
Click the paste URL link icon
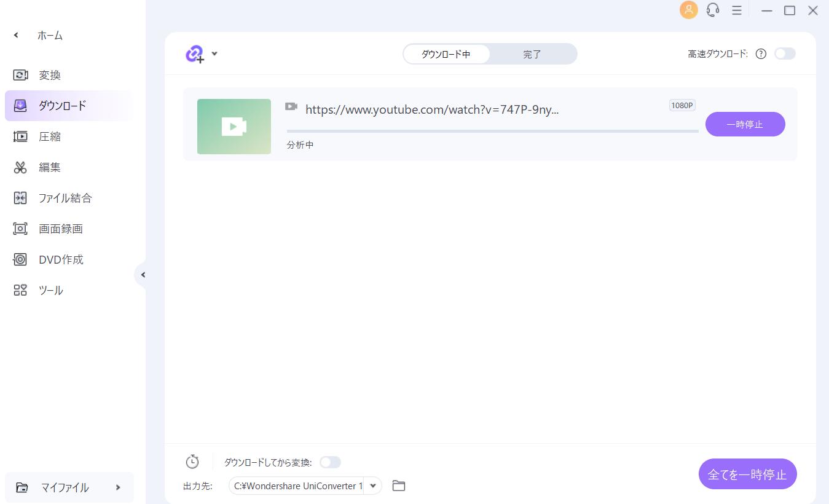(x=195, y=54)
